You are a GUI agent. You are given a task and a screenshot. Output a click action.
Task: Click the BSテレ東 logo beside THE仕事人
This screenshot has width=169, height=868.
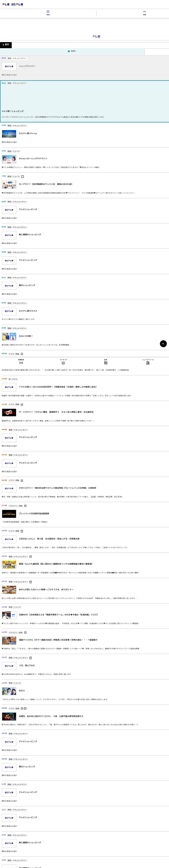click(9, 387)
